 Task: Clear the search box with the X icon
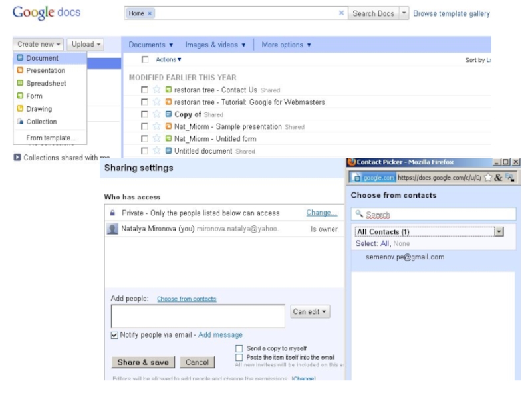pos(341,13)
